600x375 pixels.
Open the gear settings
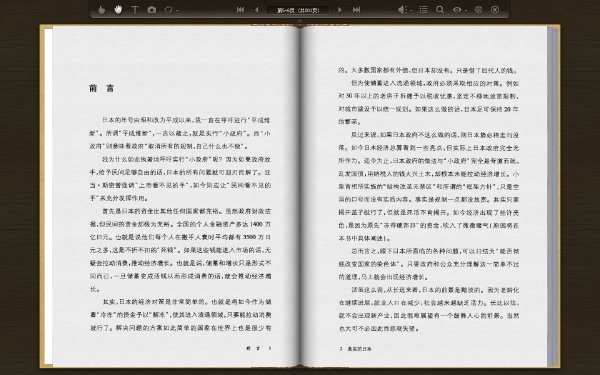[x=478, y=10]
